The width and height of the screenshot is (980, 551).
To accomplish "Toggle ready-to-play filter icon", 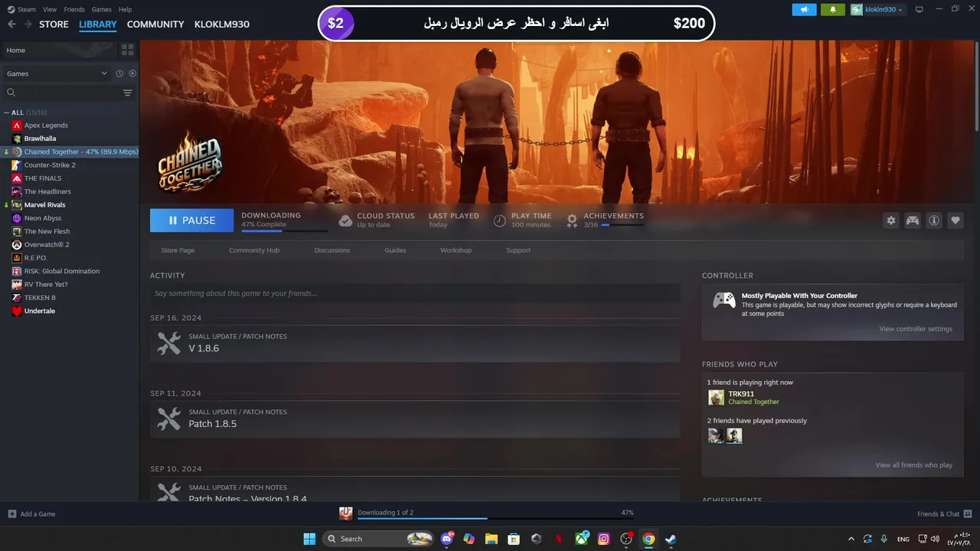I will [132, 73].
